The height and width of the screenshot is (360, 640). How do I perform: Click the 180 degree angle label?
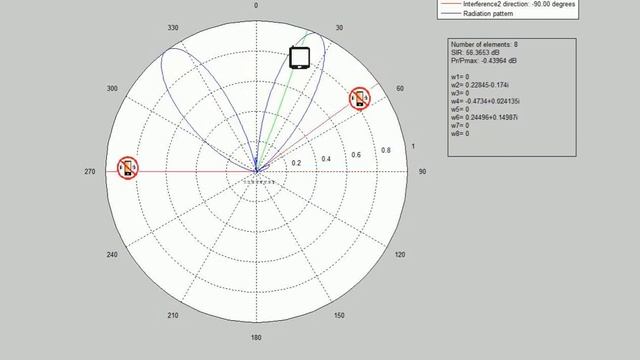(256, 338)
